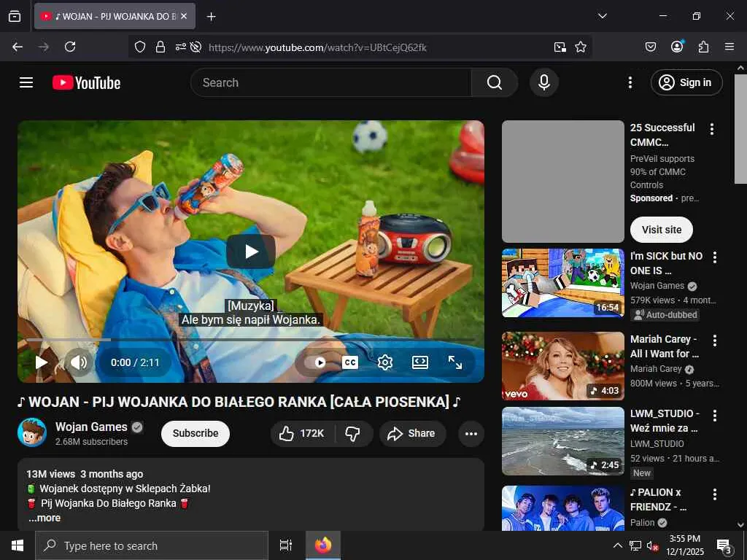Click taskbar Type here to search box

coord(152,545)
